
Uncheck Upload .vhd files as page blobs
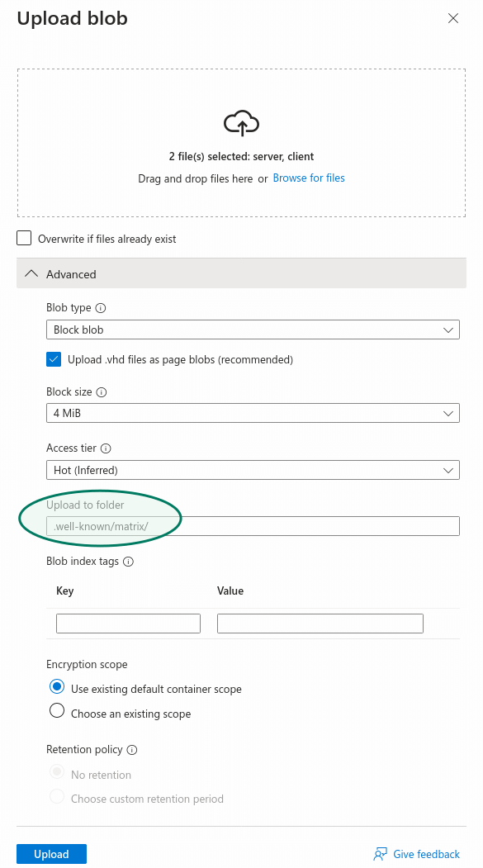(54, 360)
